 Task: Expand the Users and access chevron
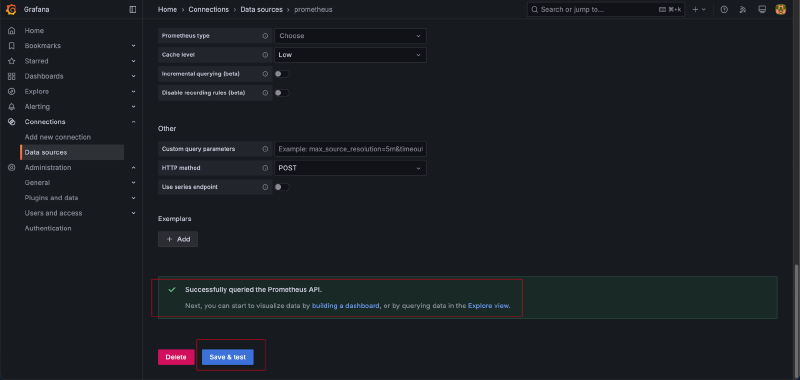[x=133, y=213]
